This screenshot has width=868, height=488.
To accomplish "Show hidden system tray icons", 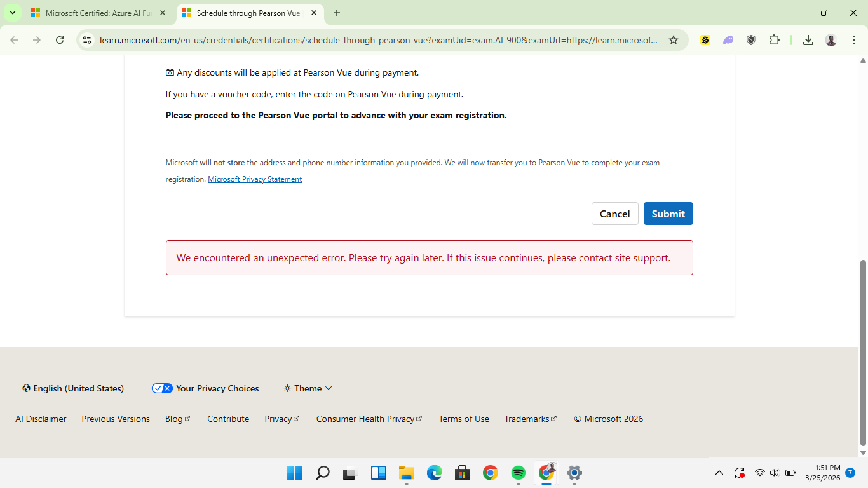I will point(719,473).
